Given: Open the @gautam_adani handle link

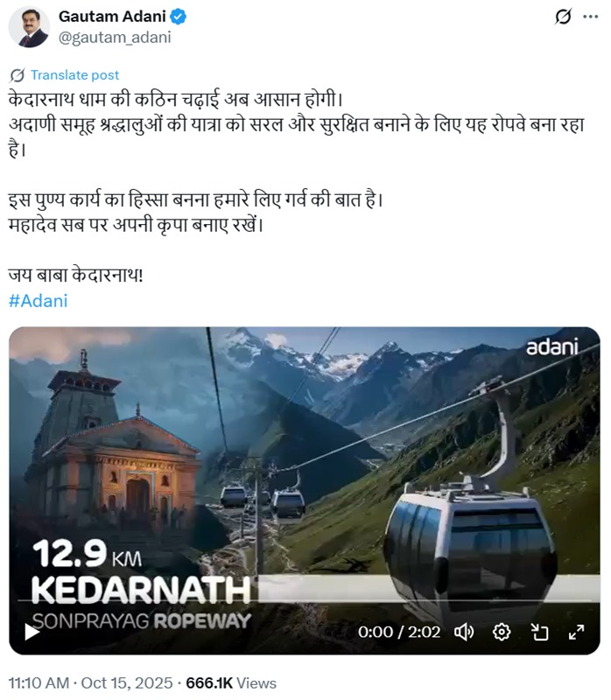Looking at the screenshot, I should pos(115,38).
